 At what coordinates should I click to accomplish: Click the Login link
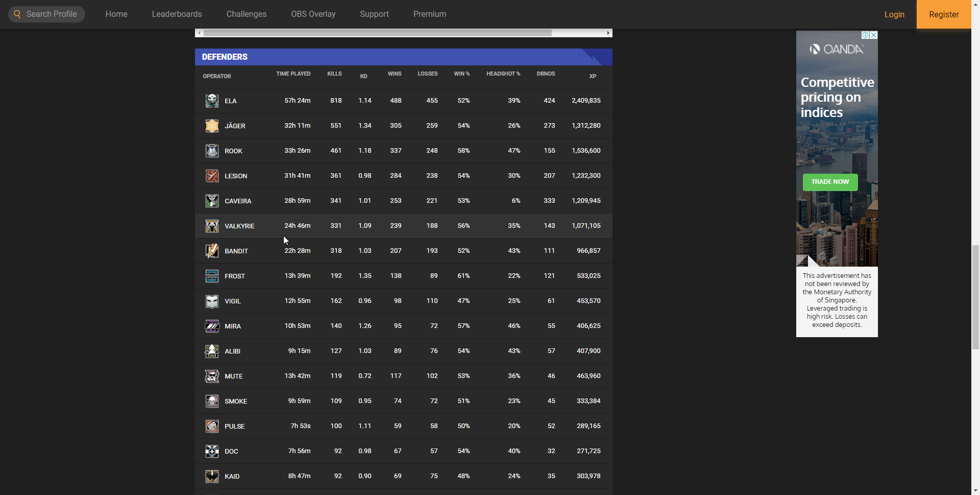click(894, 14)
